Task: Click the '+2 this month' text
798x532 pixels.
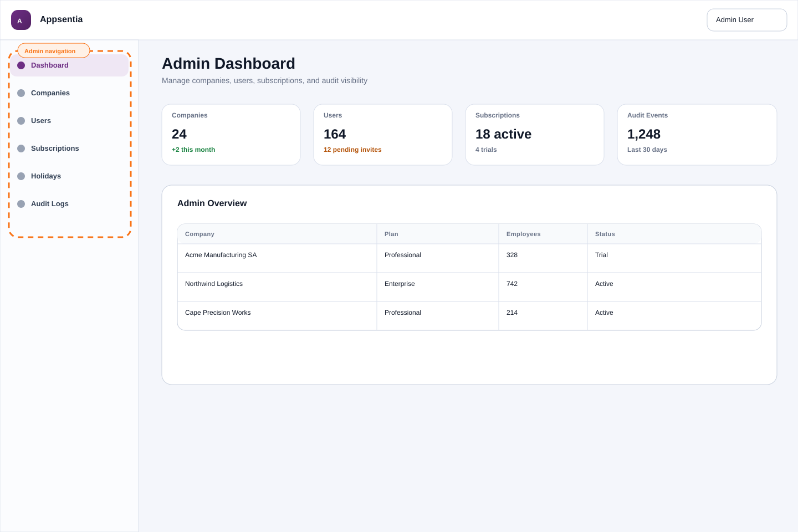Action: (x=193, y=150)
